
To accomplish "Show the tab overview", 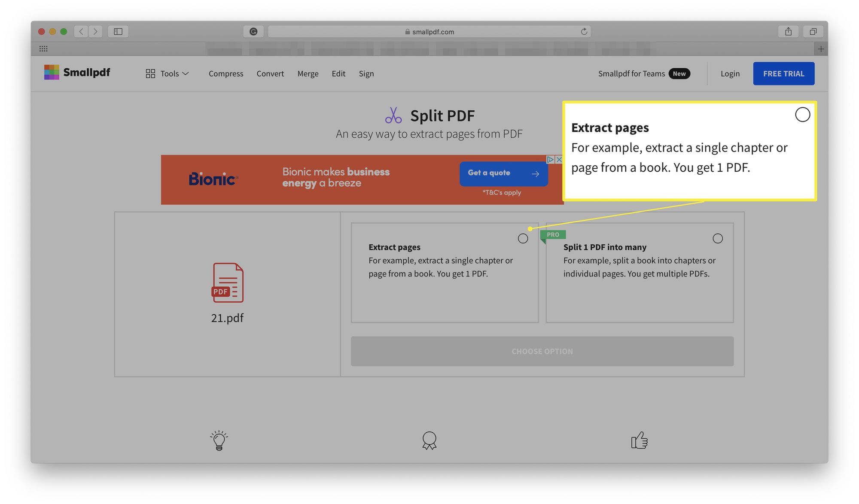I will coord(813,31).
